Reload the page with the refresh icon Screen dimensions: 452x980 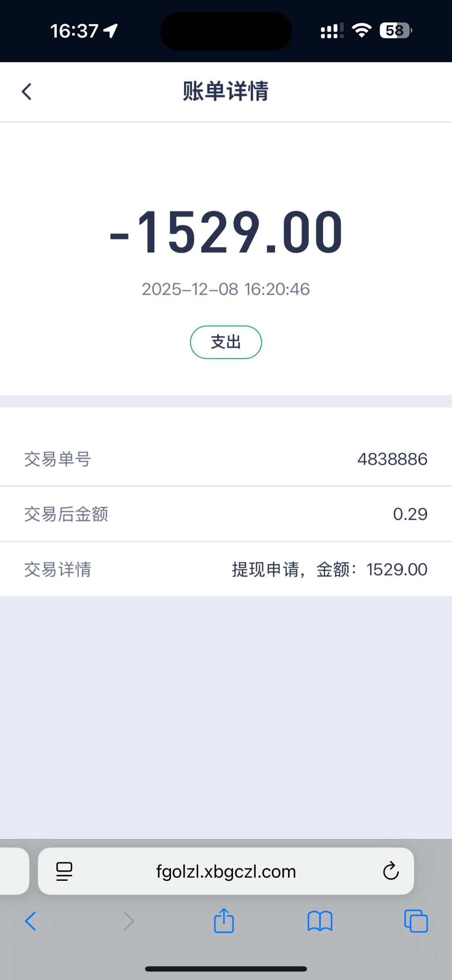pos(390,871)
